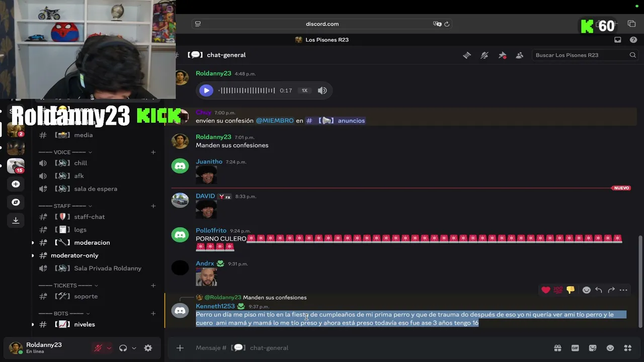This screenshot has height=362, width=644.
Task: Collapse the BOTS category
Action: click(64, 314)
